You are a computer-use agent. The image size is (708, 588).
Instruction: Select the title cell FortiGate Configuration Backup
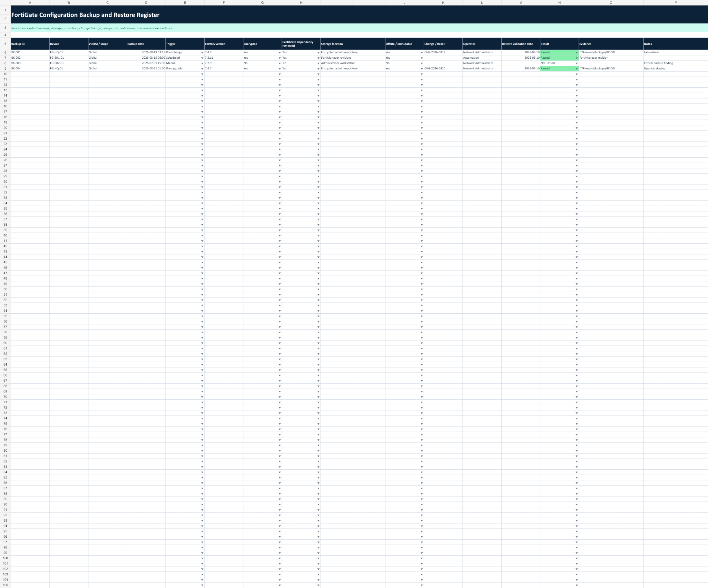(360, 14)
